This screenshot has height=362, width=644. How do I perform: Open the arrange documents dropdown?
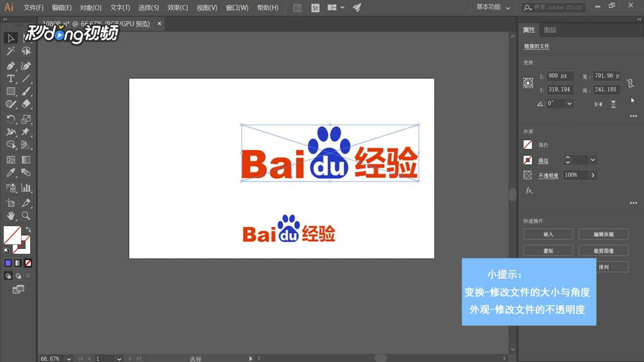click(x=336, y=8)
